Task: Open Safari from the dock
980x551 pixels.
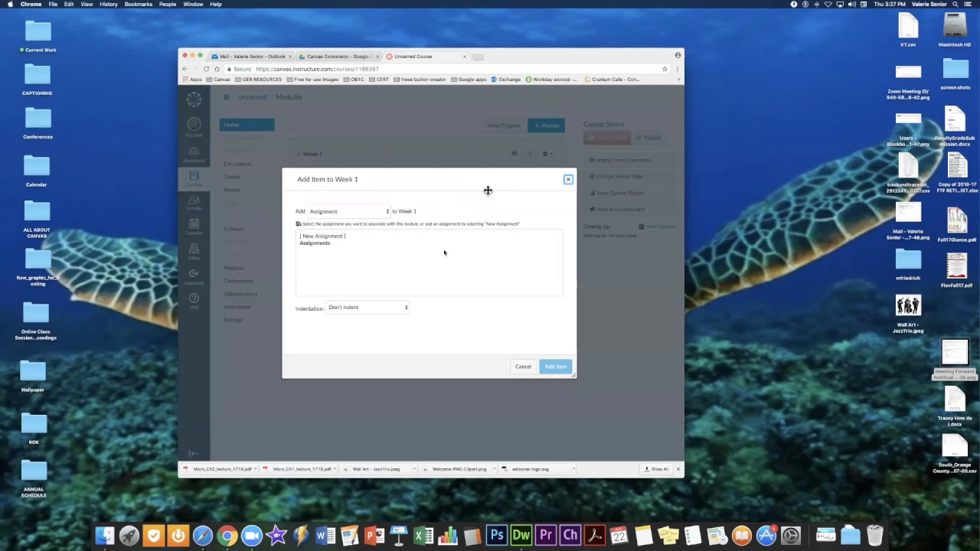Action: click(x=203, y=536)
